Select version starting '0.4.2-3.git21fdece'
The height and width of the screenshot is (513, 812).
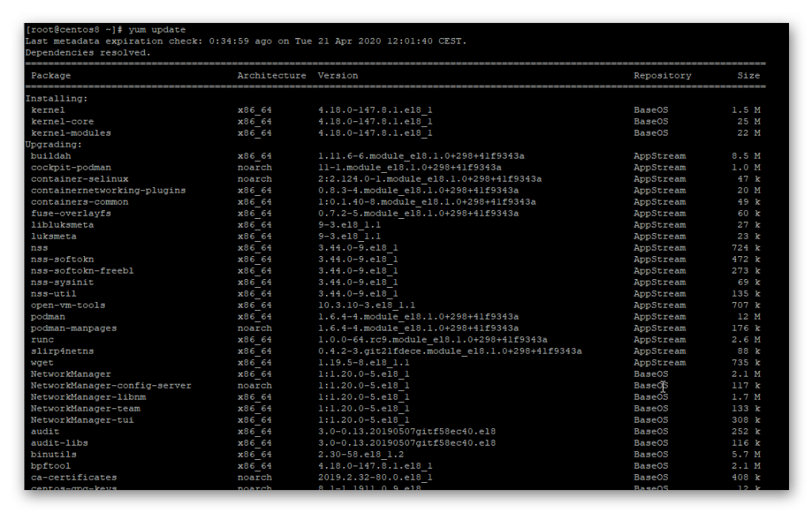click(x=450, y=351)
